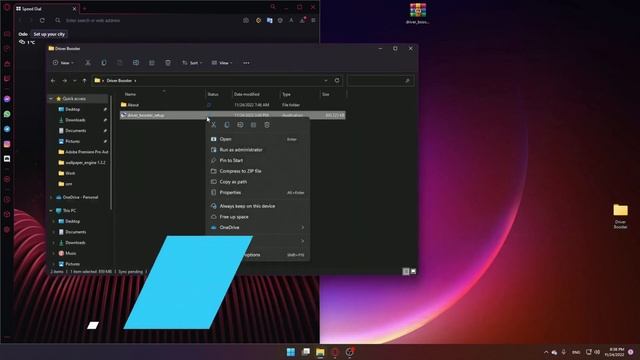The width and height of the screenshot is (640, 360).
Task: Collapse the This PC tree node
Action: tap(51, 211)
